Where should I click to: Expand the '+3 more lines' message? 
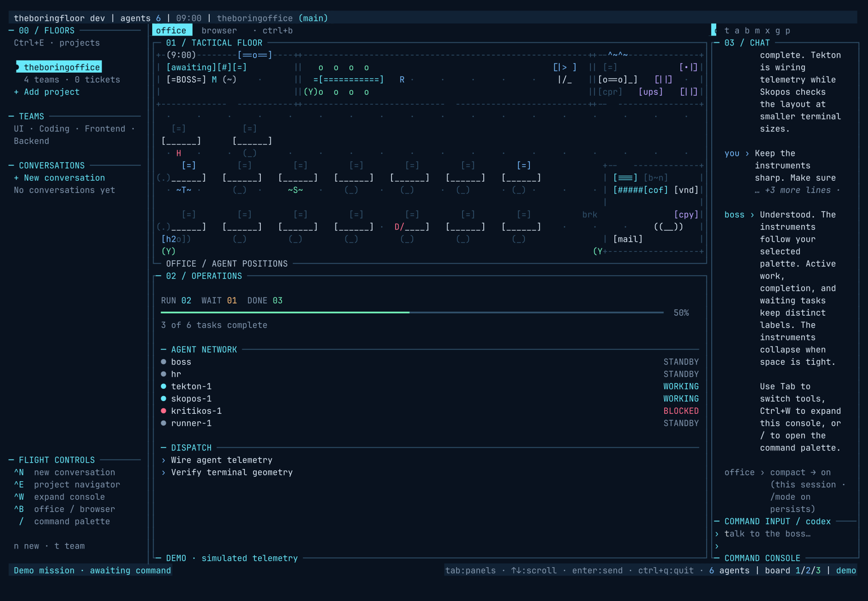pos(798,190)
